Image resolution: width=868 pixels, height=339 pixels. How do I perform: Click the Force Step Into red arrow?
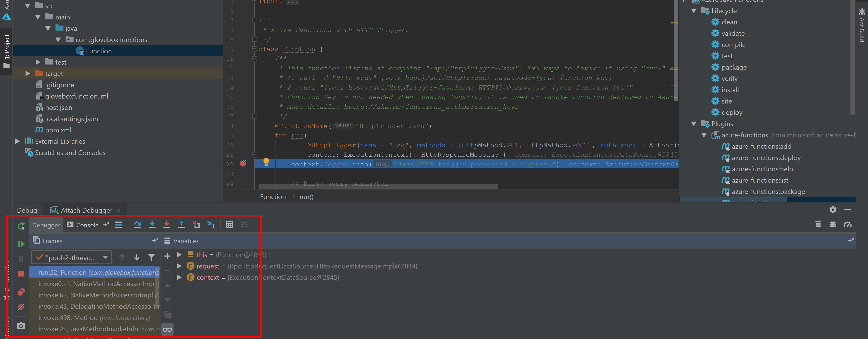[166, 224]
